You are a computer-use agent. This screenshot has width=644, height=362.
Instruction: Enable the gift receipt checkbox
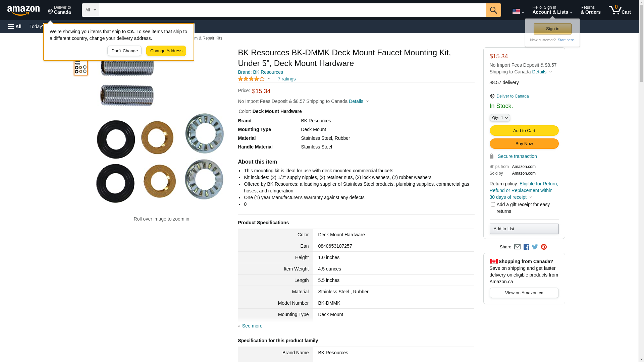(x=493, y=204)
